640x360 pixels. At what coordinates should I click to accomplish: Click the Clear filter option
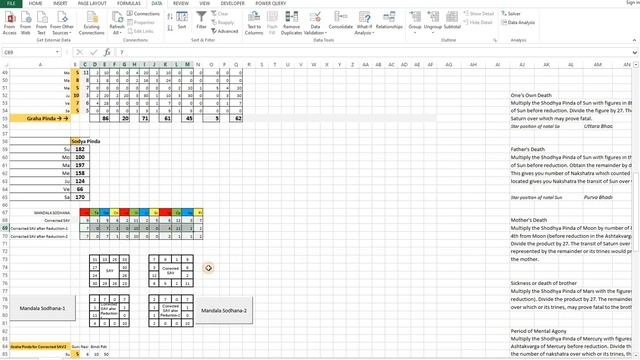click(x=220, y=13)
